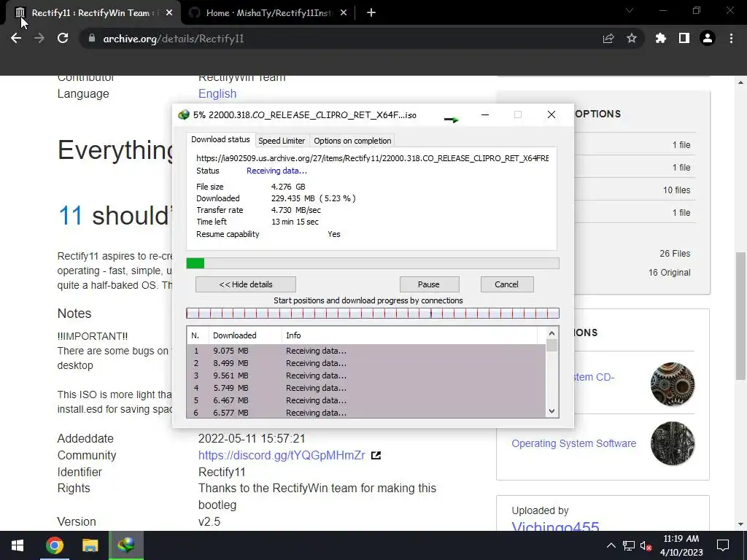Open the clock and calendar flyout
The width and height of the screenshot is (747, 560).
coord(681,545)
